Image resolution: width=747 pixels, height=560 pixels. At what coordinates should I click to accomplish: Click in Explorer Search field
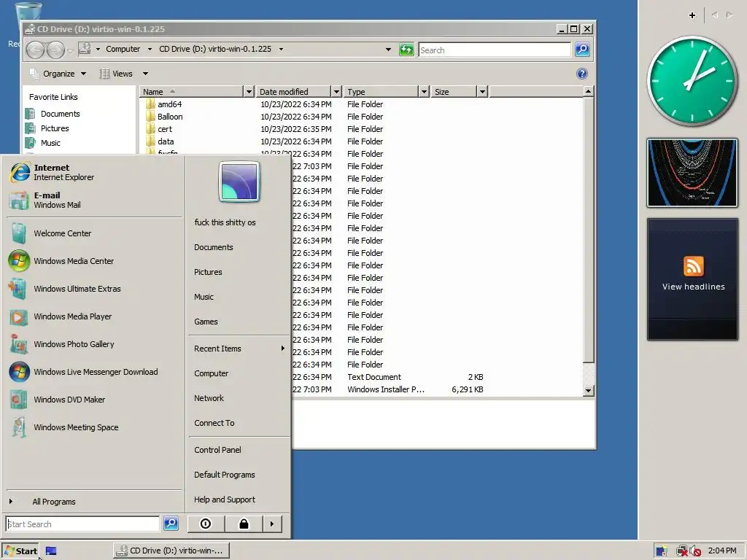coord(494,50)
